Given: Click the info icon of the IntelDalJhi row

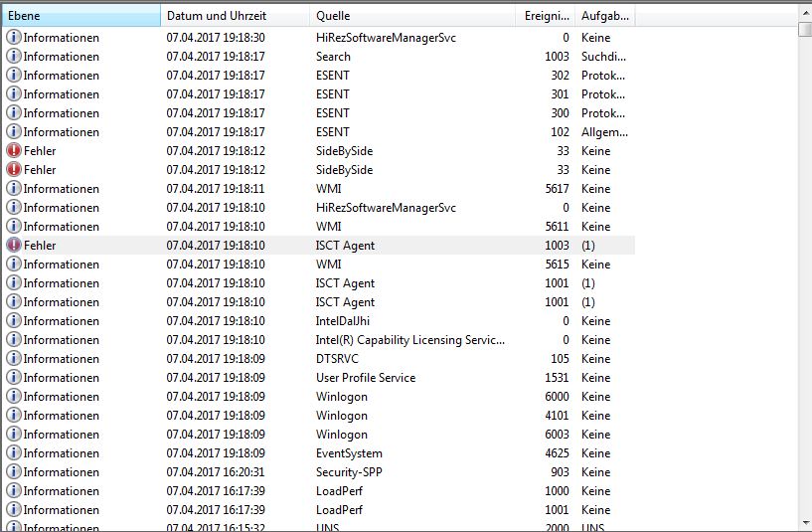Looking at the screenshot, I should pyautogui.click(x=14, y=320).
